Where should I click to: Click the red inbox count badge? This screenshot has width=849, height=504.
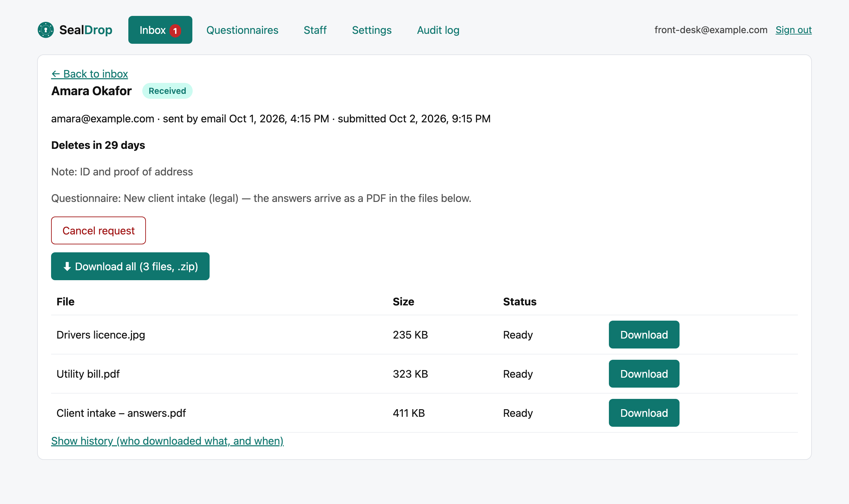[175, 31]
